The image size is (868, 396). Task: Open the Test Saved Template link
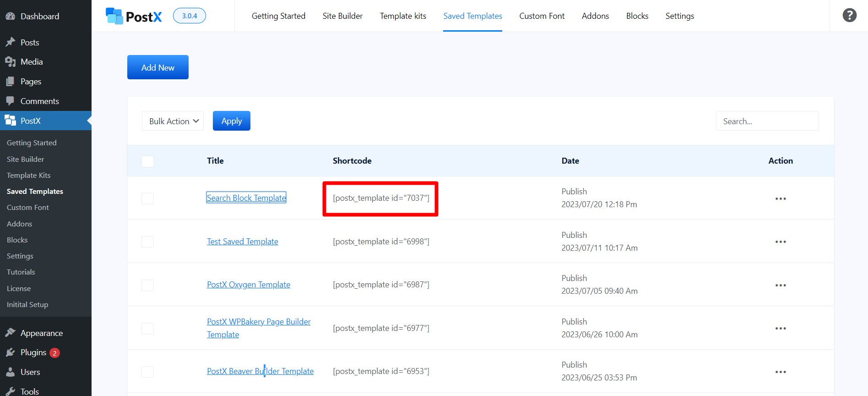click(x=243, y=242)
